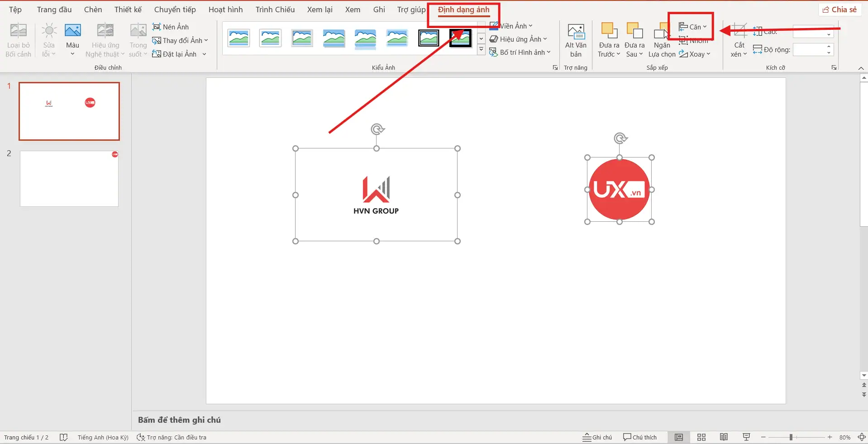
Task: Open the Căn align dropdown
Action: click(693, 27)
